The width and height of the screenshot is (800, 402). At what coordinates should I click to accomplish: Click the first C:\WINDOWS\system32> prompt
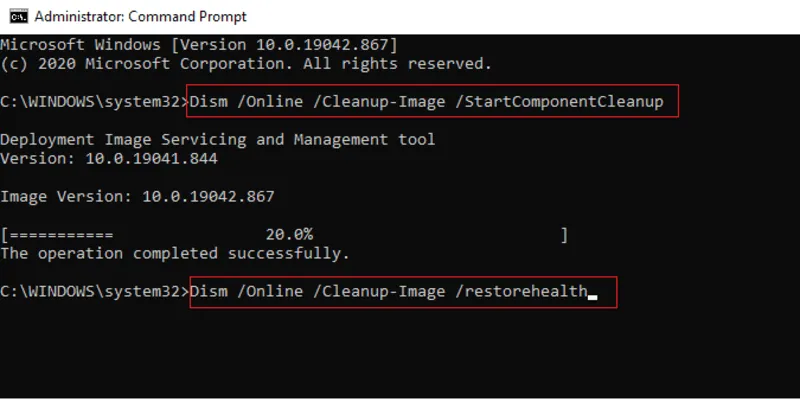coord(94,102)
